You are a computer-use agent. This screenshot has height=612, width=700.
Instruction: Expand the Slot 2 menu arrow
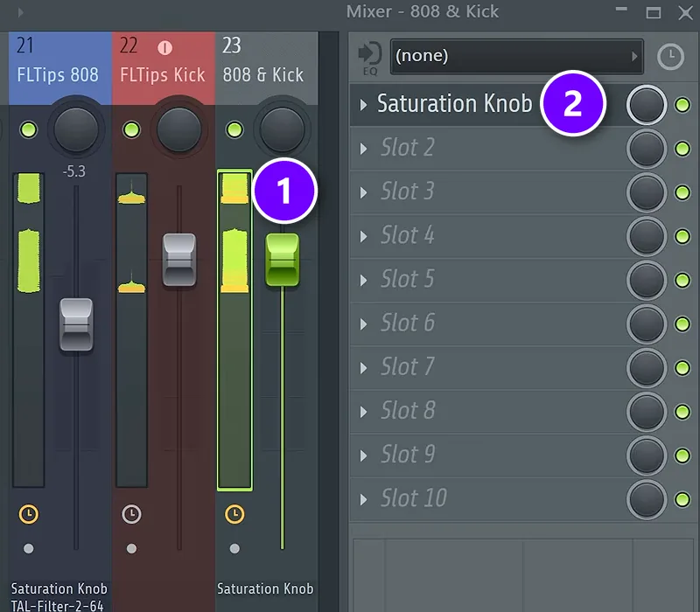pos(363,149)
